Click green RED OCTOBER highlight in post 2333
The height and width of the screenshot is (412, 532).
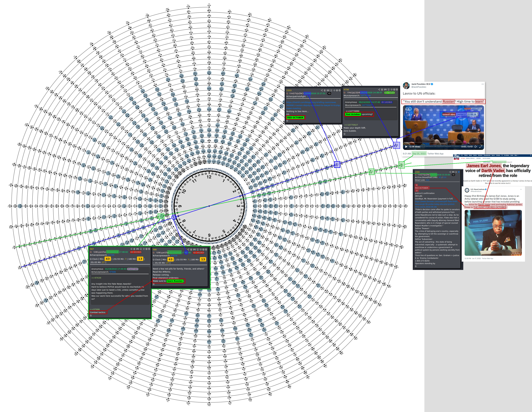click(x=295, y=117)
